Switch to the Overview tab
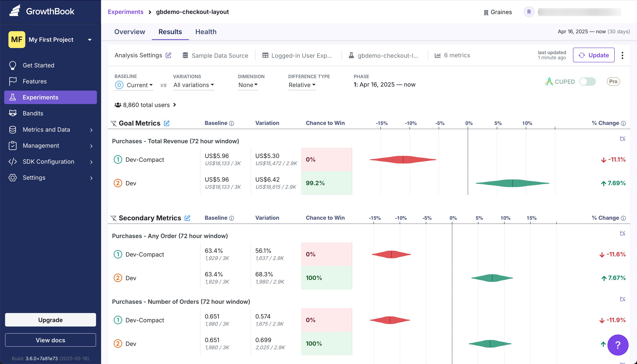 tap(130, 32)
